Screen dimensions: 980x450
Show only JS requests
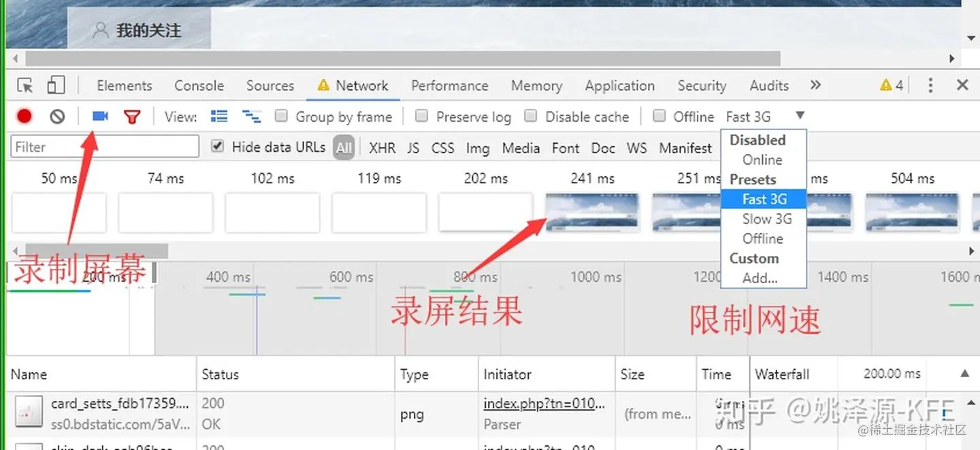pyautogui.click(x=413, y=148)
